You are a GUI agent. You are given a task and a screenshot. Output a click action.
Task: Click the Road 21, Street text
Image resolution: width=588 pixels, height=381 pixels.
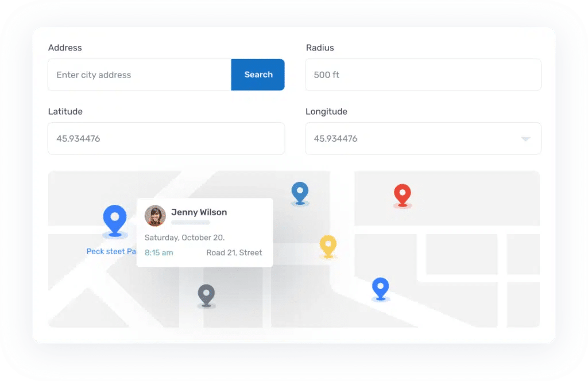click(234, 252)
